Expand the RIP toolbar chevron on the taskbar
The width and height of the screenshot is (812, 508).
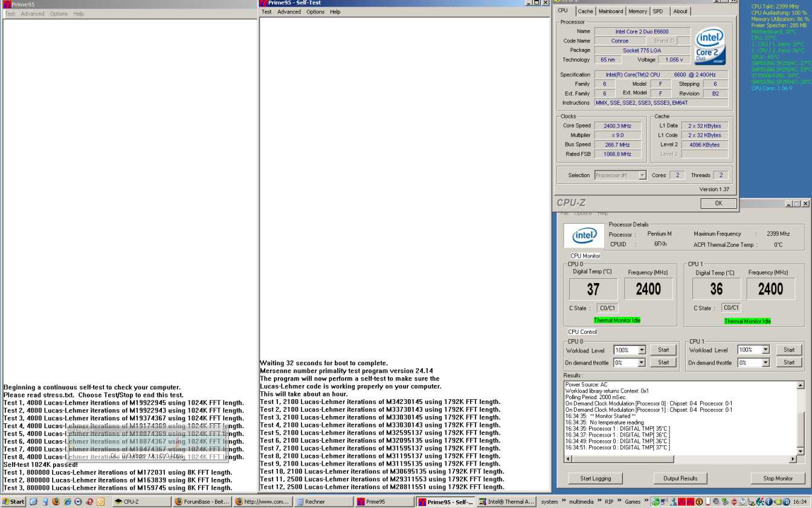(x=619, y=501)
